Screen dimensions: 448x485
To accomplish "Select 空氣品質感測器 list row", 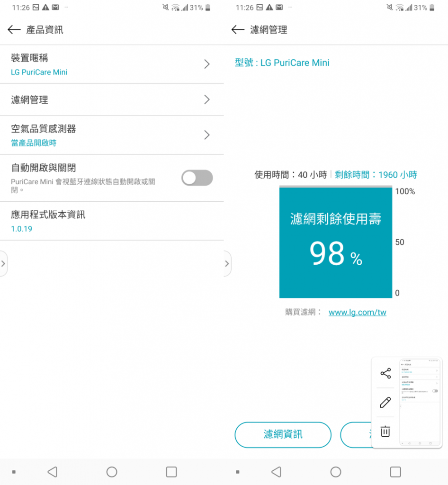I will [x=112, y=135].
